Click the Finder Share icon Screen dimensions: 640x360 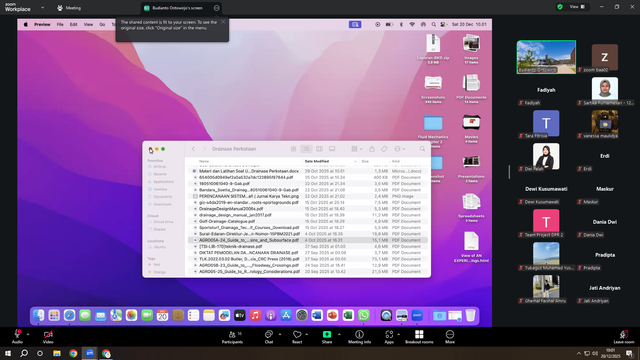pos(372,149)
